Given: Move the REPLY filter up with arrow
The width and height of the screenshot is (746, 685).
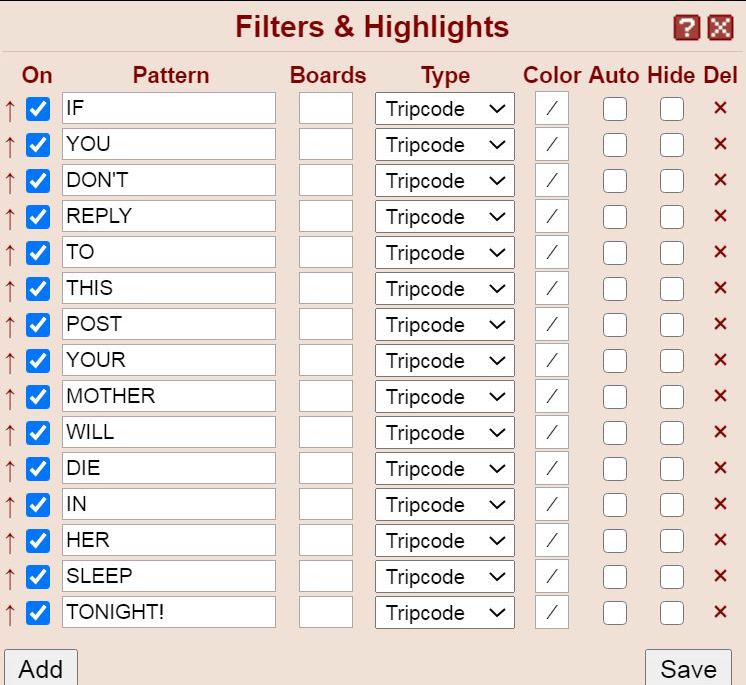Looking at the screenshot, I should 10,217.
